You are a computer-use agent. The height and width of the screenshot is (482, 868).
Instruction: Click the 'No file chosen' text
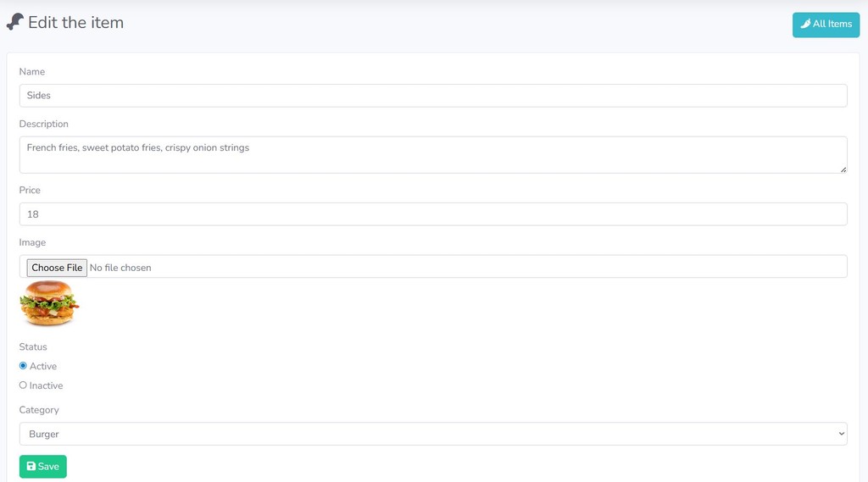point(120,268)
